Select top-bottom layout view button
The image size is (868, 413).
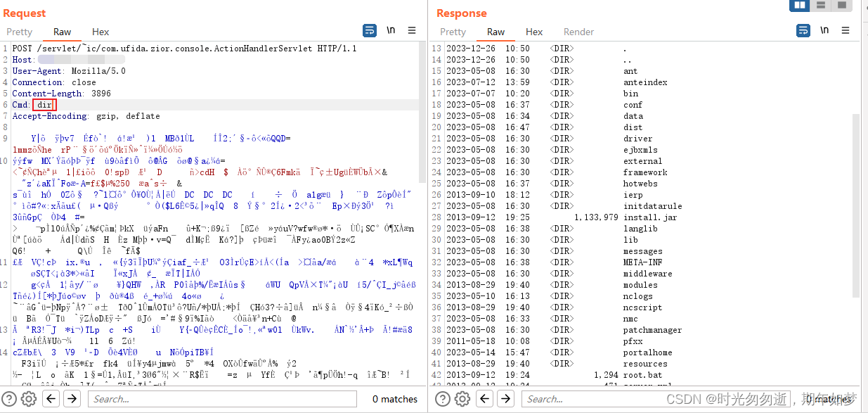(820, 6)
